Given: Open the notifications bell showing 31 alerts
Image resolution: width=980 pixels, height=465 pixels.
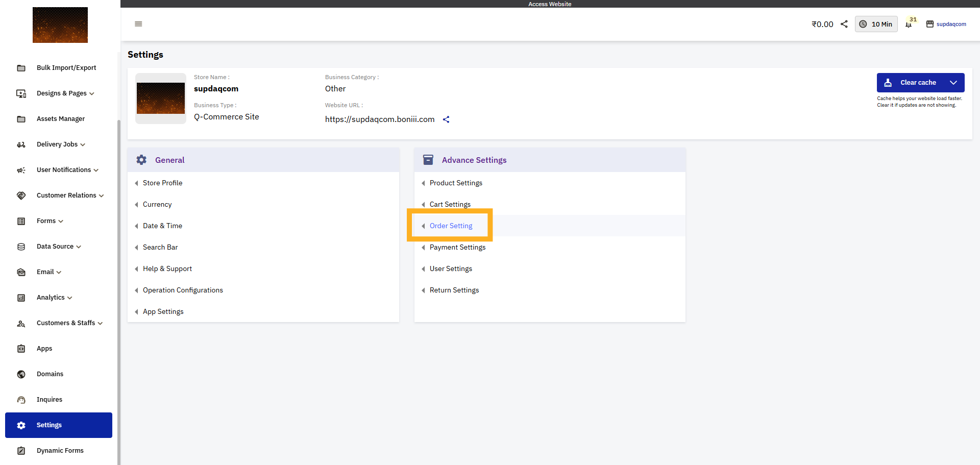Looking at the screenshot, I should click(x=909, y=24).
